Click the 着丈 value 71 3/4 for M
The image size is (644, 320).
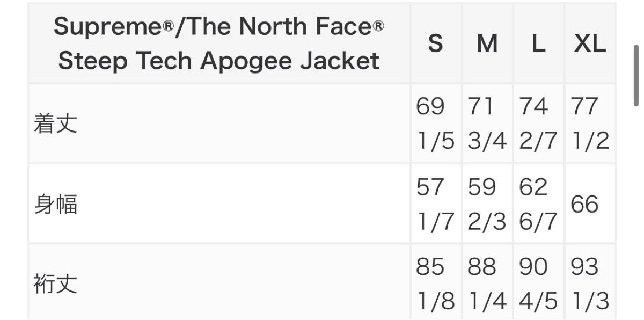coord(487,124)
